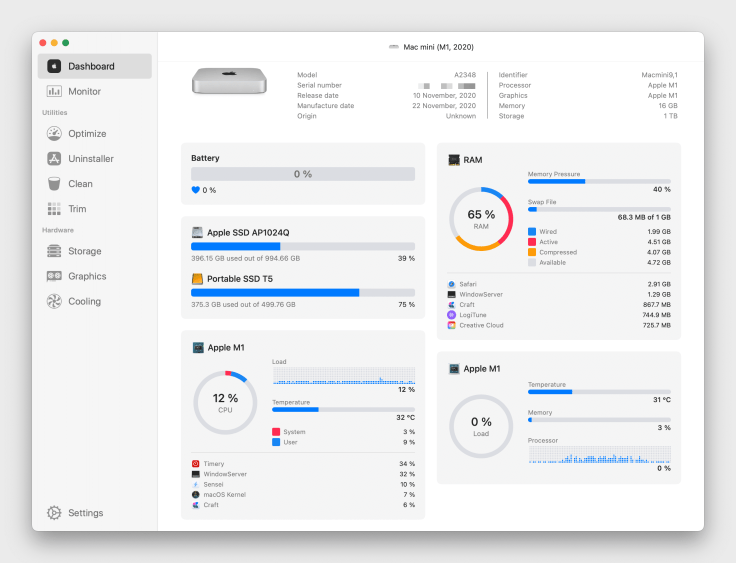Click the blurred Serial number value
The height and width of the screenshot is (563, 736).
pyautogui.click(x=446, y=85)
